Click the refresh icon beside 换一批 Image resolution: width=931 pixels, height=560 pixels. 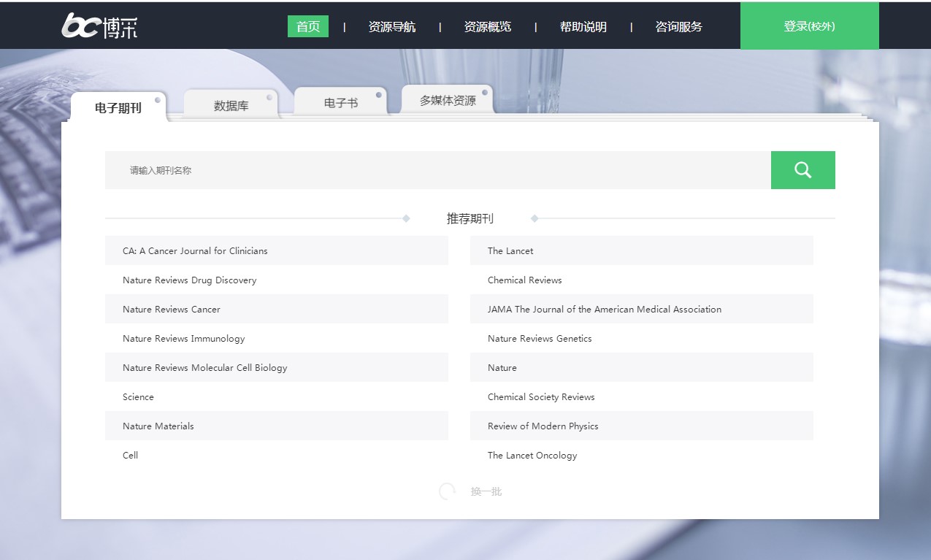click(447, 491)
